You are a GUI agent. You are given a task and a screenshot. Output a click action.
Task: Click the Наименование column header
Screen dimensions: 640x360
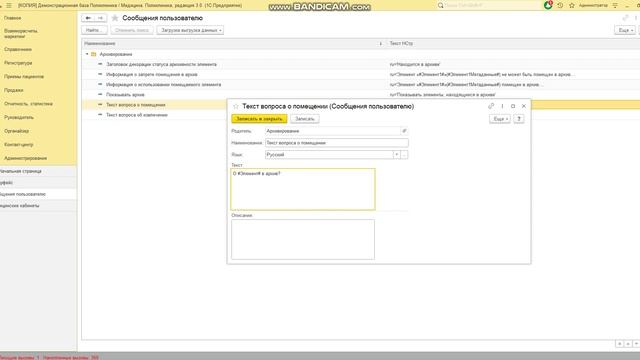(234, 43)
